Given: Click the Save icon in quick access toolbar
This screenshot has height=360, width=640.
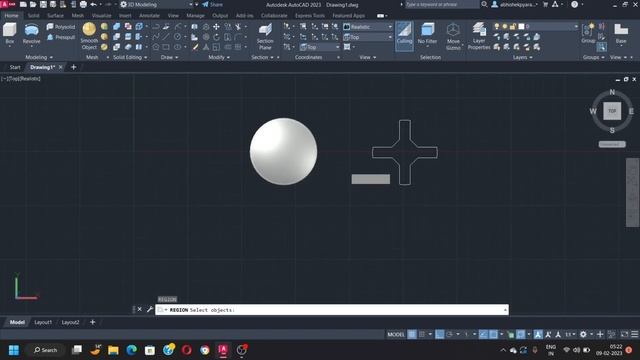Looking at the screenshot, I should click(x=43, y=4).
